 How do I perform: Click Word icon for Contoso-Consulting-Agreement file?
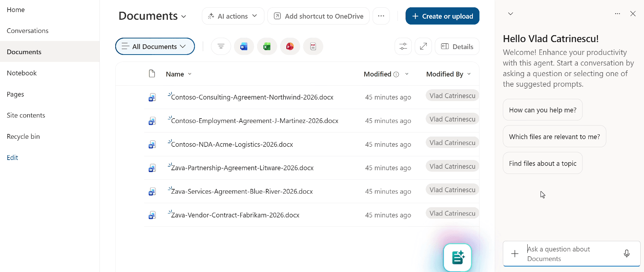click(x=152, y=97)
